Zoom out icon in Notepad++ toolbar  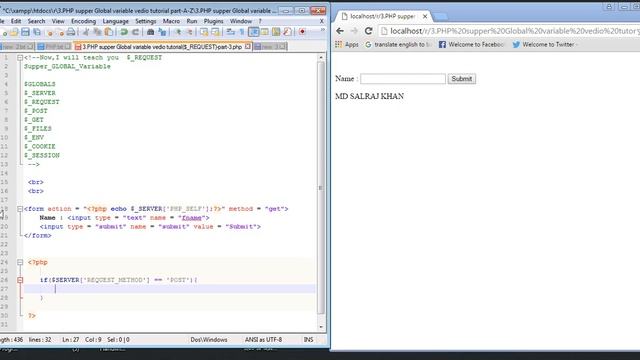coord(189,32)
